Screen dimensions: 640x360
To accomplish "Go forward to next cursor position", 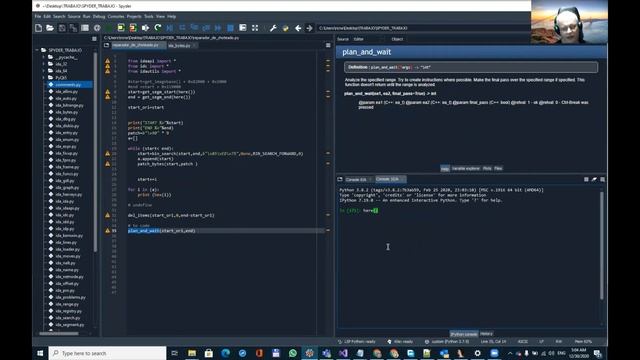I will (x=309, y=28).
